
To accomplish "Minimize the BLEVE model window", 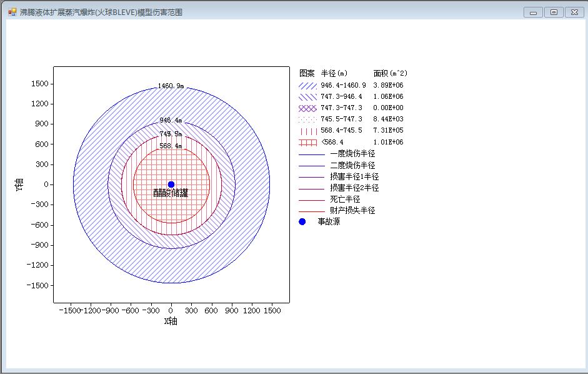I will pos(533,13).
